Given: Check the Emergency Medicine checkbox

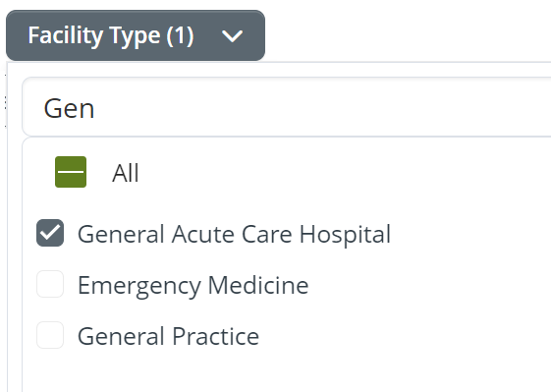Looking at the screenshot, I should point(50,284).
